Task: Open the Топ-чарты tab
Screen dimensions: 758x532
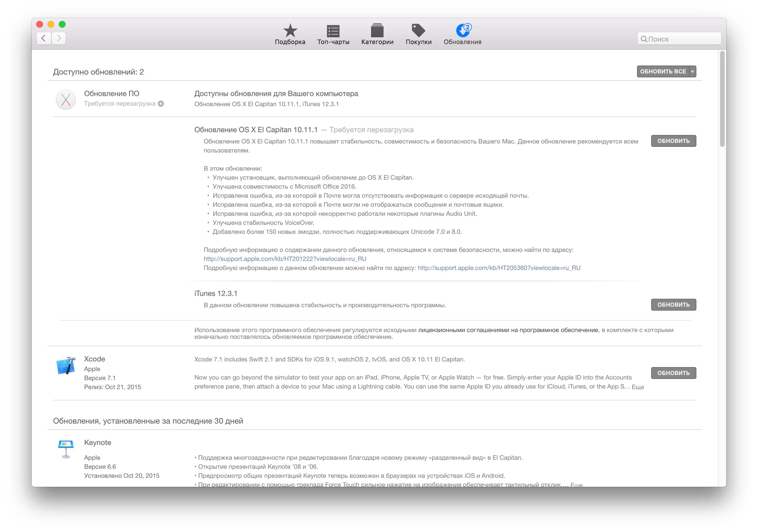Action: point(333,34)
